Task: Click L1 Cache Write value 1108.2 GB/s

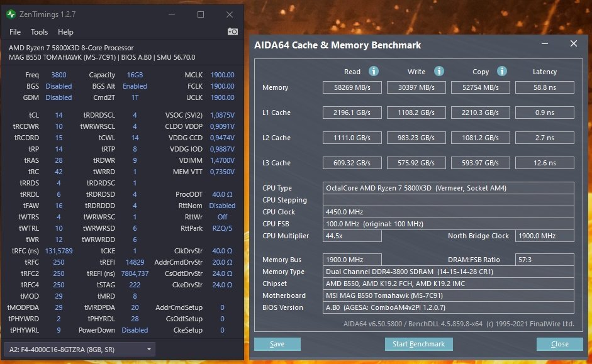Action: tap(416, 113)
